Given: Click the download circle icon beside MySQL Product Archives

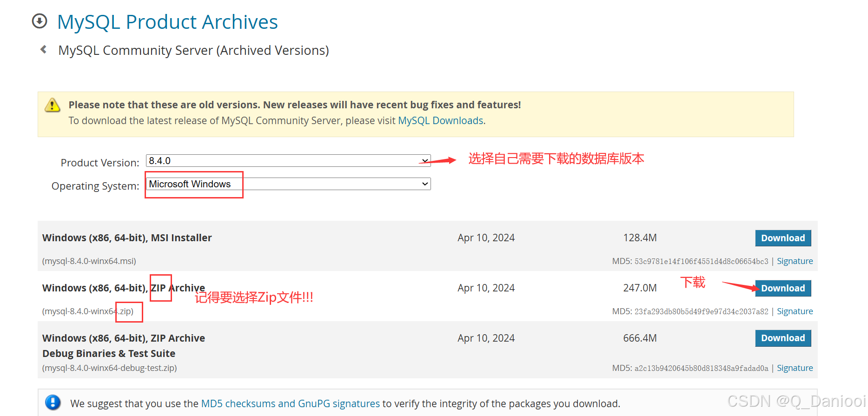Looking at the screenshot, I should (x=40, y=21).
